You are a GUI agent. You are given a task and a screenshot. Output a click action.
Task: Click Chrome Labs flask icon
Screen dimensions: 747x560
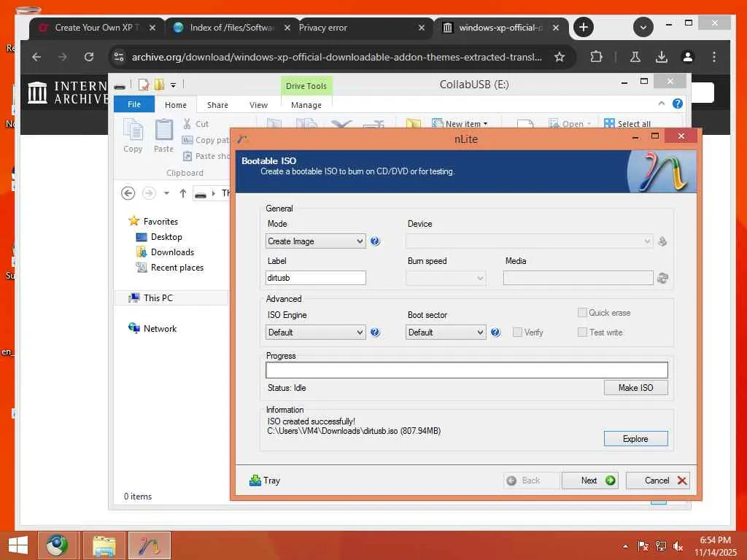pyautogui.click(x=635, y=57)
